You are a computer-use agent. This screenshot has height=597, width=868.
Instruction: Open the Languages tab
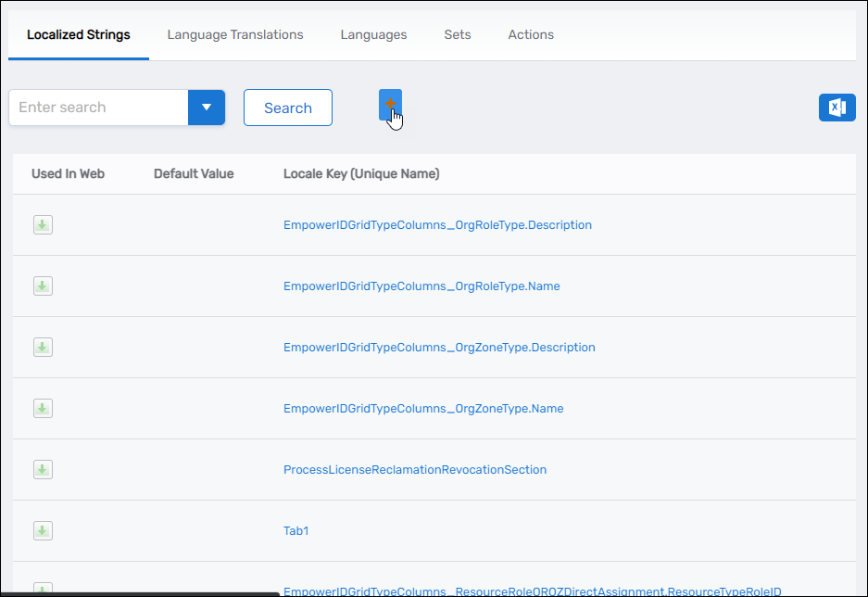(373, 34)
